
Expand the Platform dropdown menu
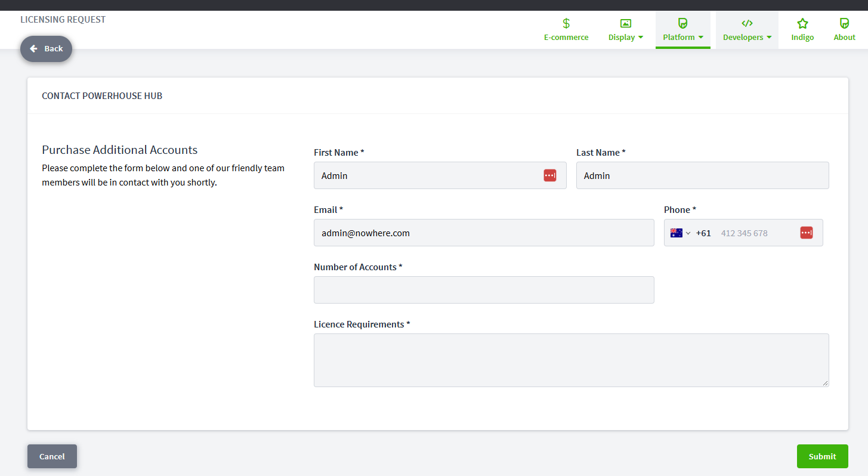pos(683,30)
